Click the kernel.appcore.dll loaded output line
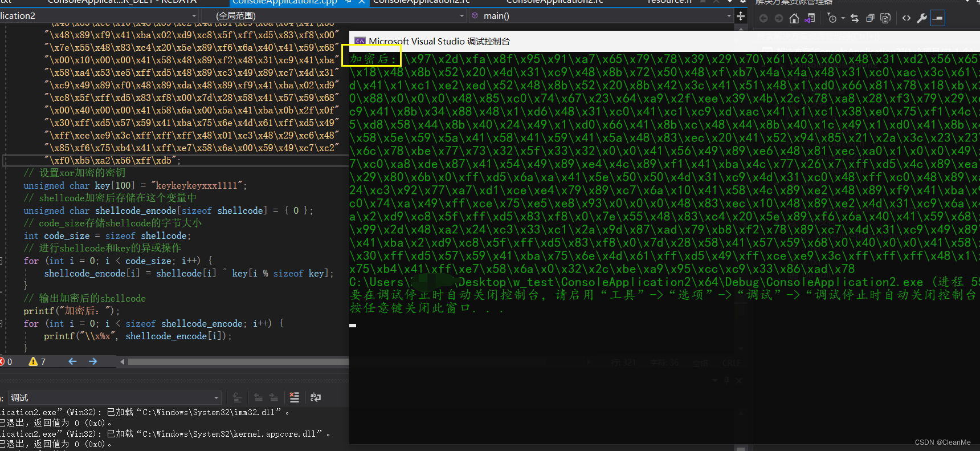980x451 pixels. [165, 434]
